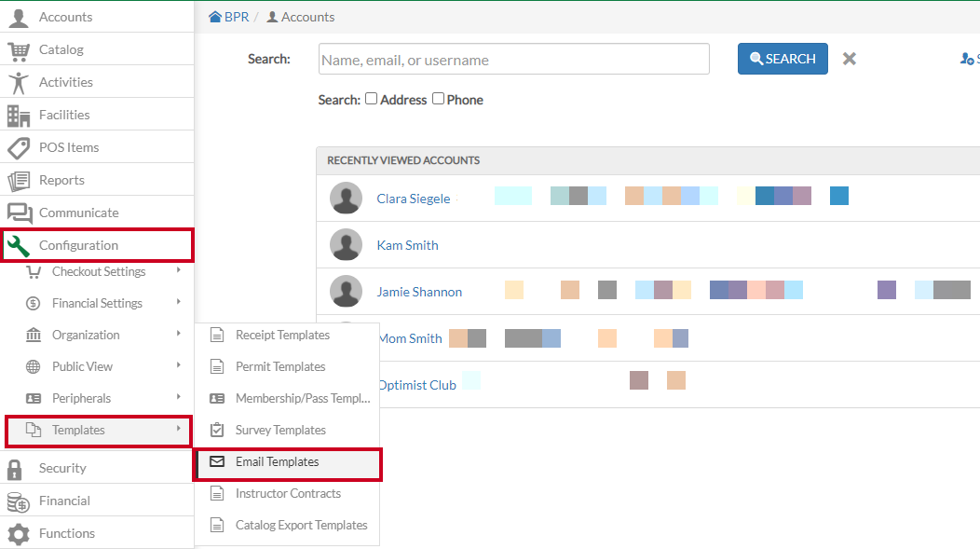This screenshot has height=549, width=980.
Task: Click the BPR home icon in breadcrumb
Action: click(x=215, y=17)
